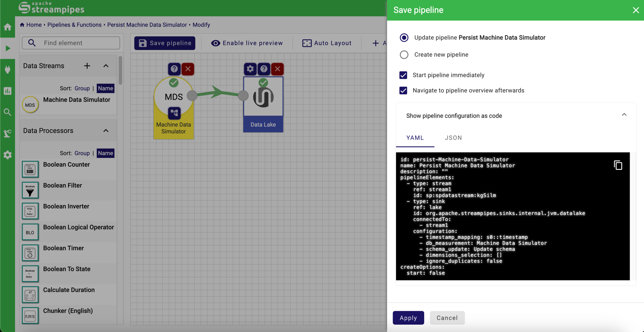Add a new data stream with plus icon
The width and height of the screenshot is (644, 332).
pyautogui.click(x=87, y=66)
